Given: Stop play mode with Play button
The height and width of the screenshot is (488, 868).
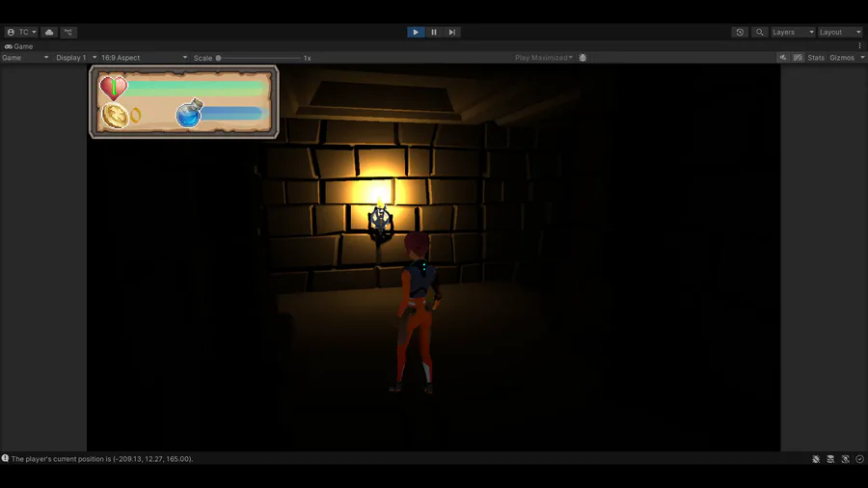Looking at the screenshot, I should pyautogui.click(x=416, y=32).
